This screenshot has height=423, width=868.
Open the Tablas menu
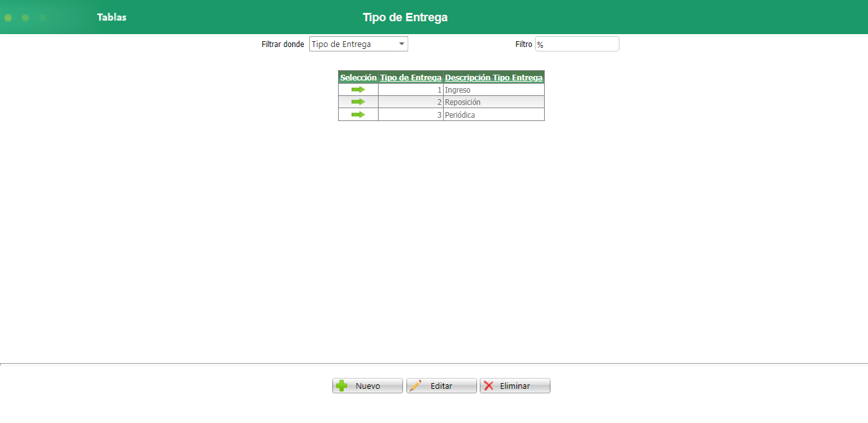[112, 17]
